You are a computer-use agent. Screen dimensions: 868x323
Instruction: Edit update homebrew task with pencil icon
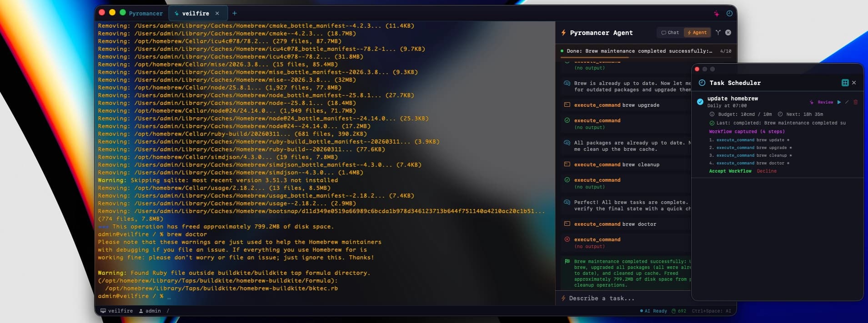[847, 102]
